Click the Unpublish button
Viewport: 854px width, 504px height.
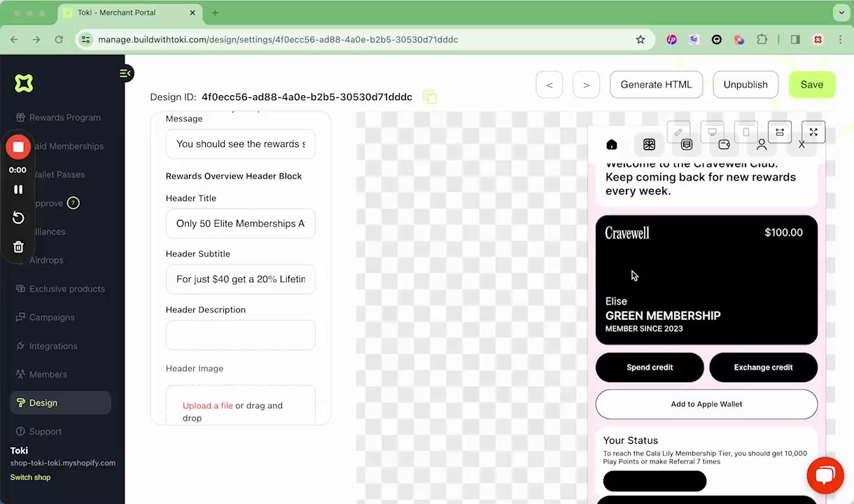(745, 85)
